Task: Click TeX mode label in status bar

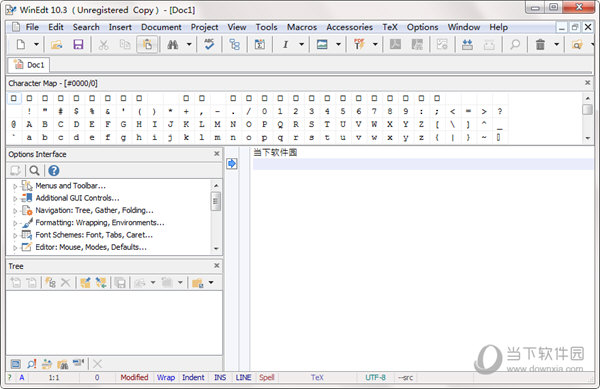Action: tap(317, 378)
